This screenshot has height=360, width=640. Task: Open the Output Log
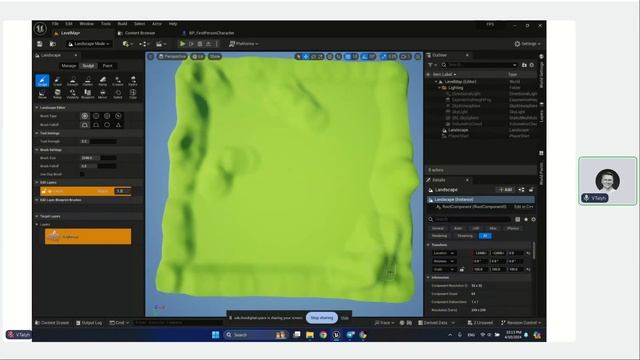pyautogui.click(x=89, y=323)
